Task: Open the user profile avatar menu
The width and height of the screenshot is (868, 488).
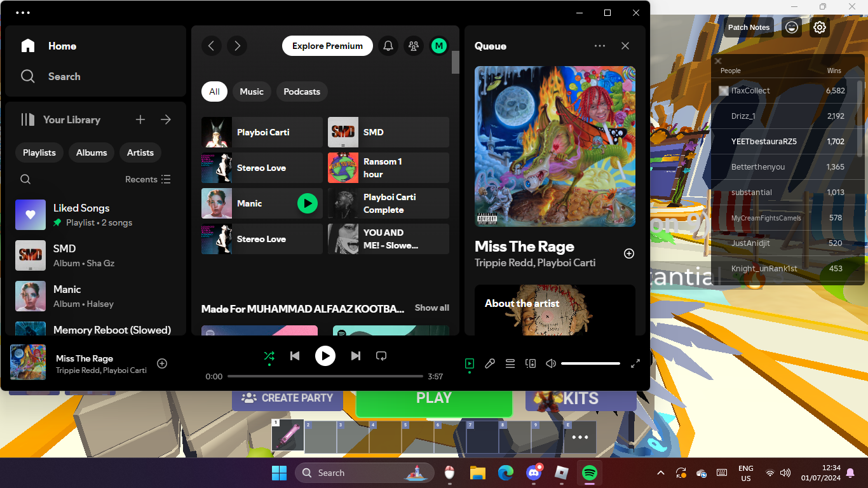Action: click(x=439, y=46)
